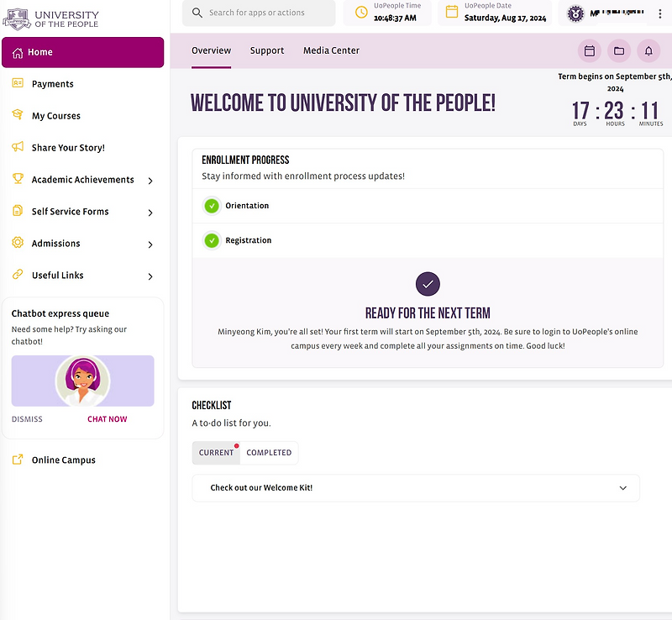
Task: Click the search for apps or actions field
Action: (259, 13)
